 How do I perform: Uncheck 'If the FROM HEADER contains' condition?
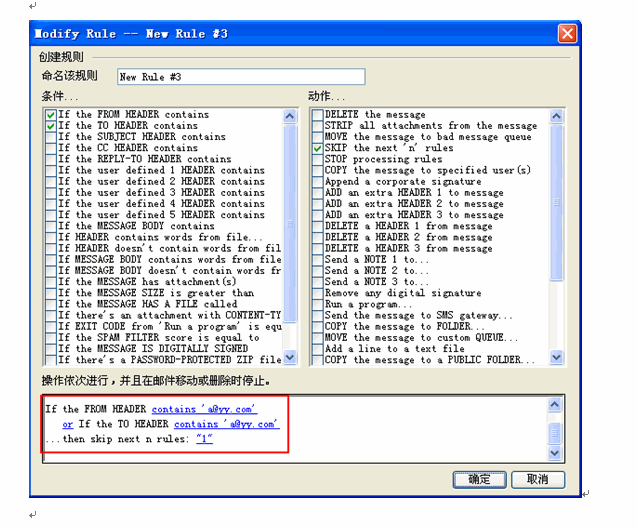[x=50, y=115]
